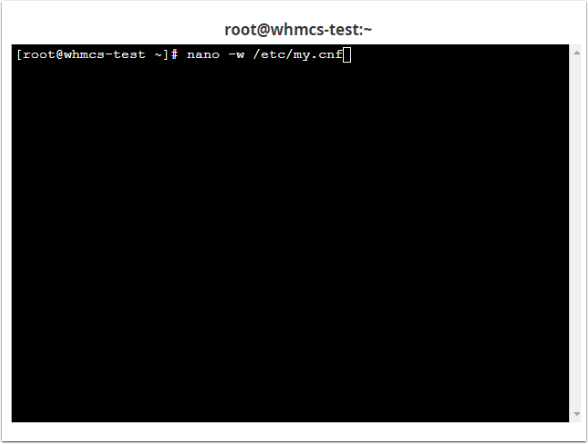Click the opening bracket of the prompt

coord(19,55)
